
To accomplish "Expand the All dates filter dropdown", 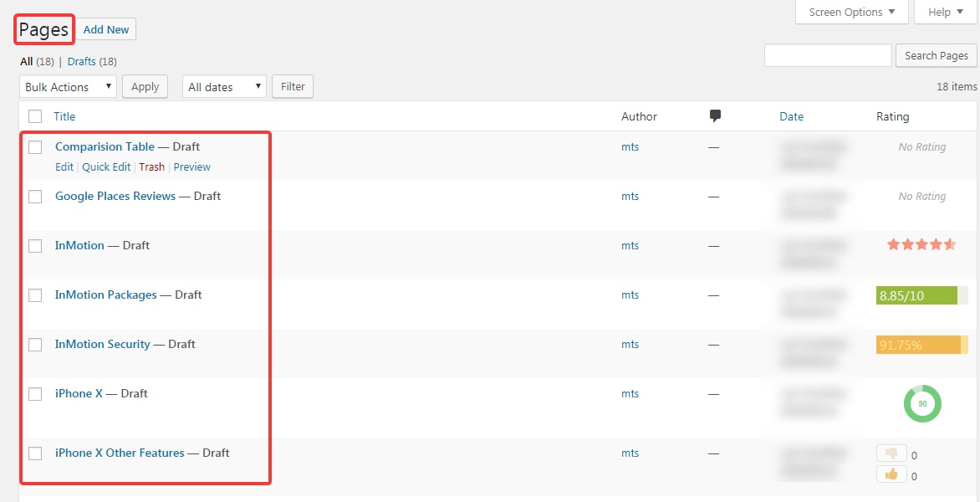I will pos(223,87).
